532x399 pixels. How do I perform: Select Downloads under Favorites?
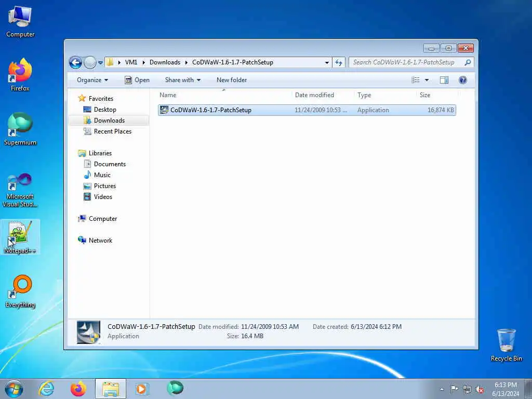pos(109,121)
